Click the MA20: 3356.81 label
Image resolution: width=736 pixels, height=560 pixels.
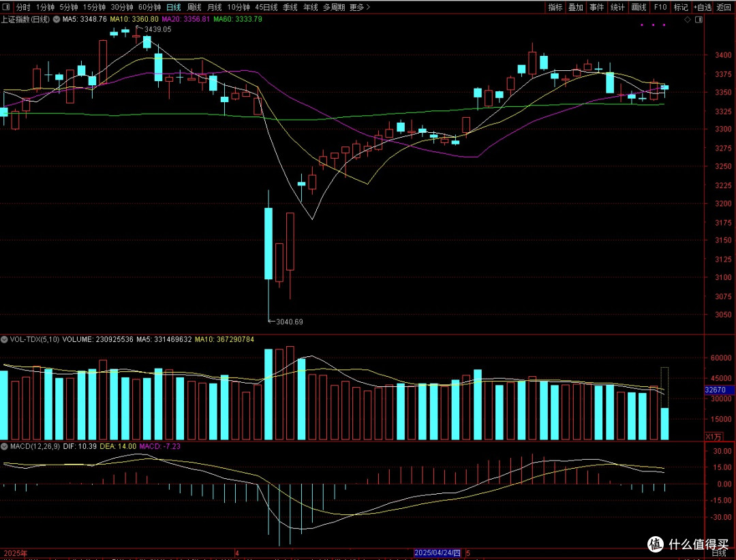pos(186,19)
